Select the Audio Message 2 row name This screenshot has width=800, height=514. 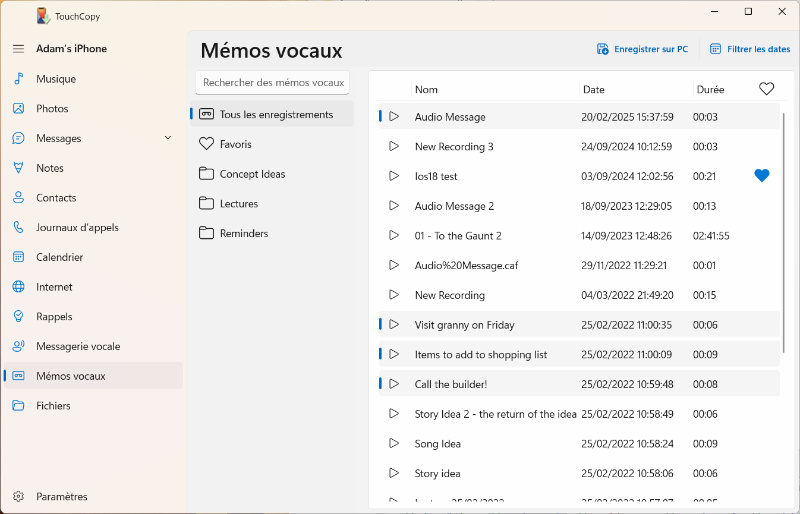(x=454, y=206)
